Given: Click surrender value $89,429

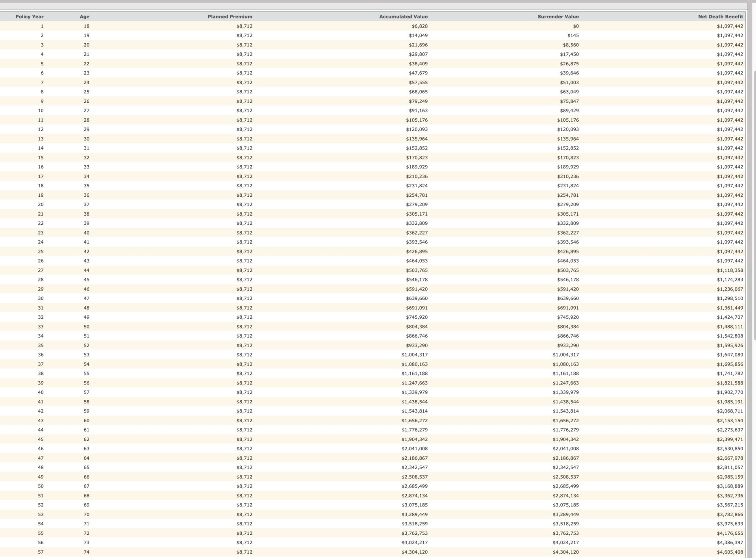Looking at the screenshot, I should tap(569, 111).
